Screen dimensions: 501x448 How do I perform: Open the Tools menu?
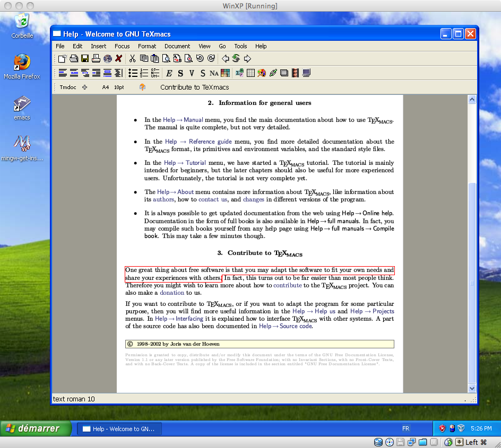coord(240,46)
